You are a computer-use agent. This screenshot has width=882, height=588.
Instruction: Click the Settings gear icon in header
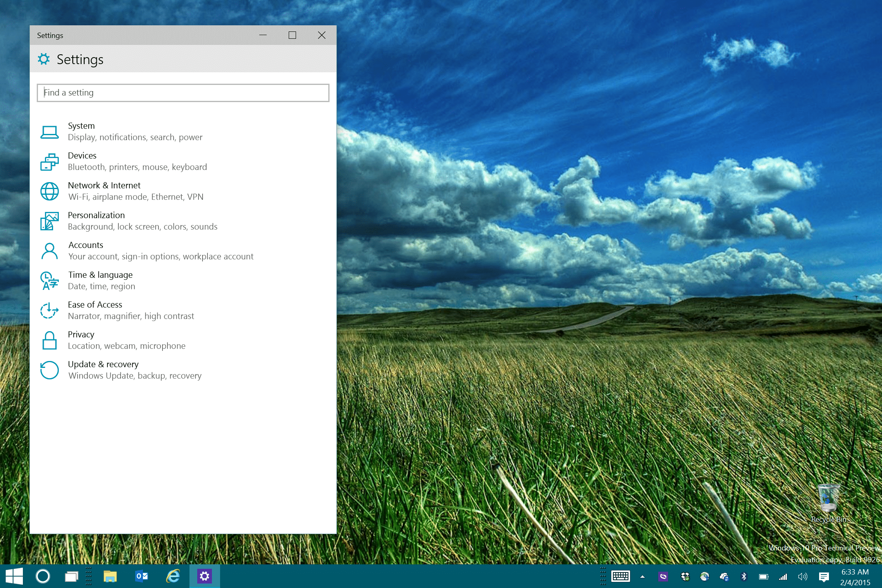44,59
